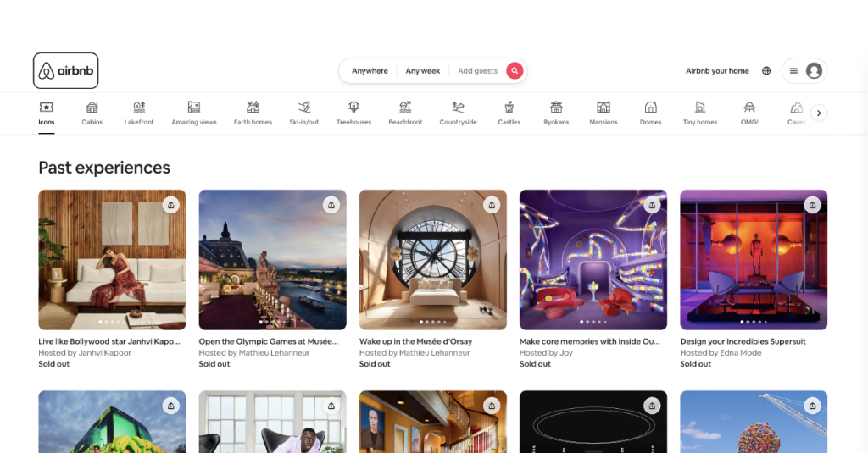The image size is (868, 453).
Task: Open the Anywhere location selector
Action: [x=370, y=71]
